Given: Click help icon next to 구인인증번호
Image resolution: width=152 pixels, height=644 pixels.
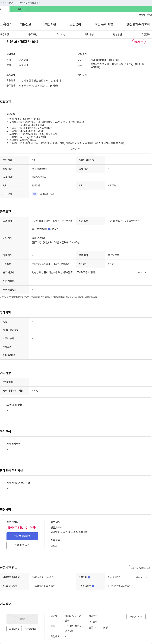Looking at the screenshot, I should (x=93, y=586).
